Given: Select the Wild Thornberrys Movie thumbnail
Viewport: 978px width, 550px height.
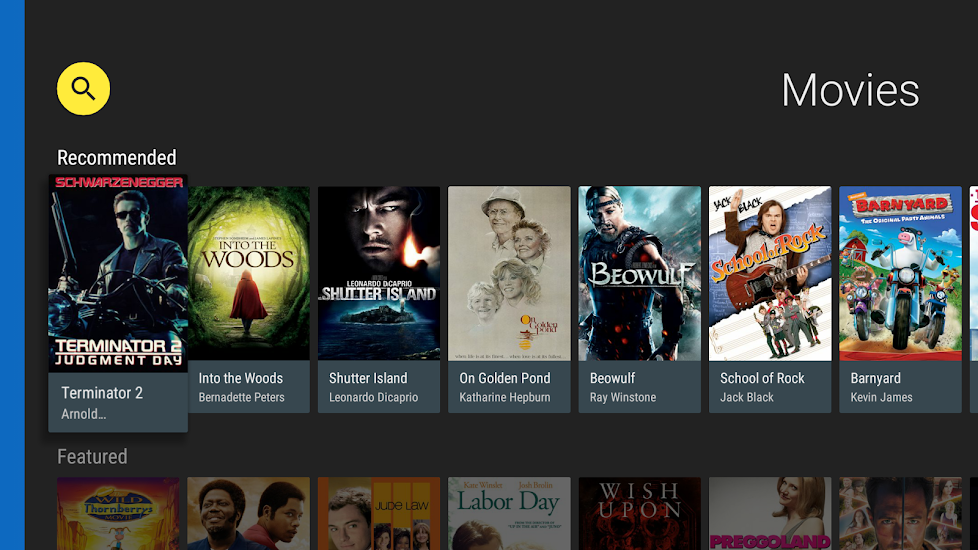Looking at the screenshot, I should point(118,513).
